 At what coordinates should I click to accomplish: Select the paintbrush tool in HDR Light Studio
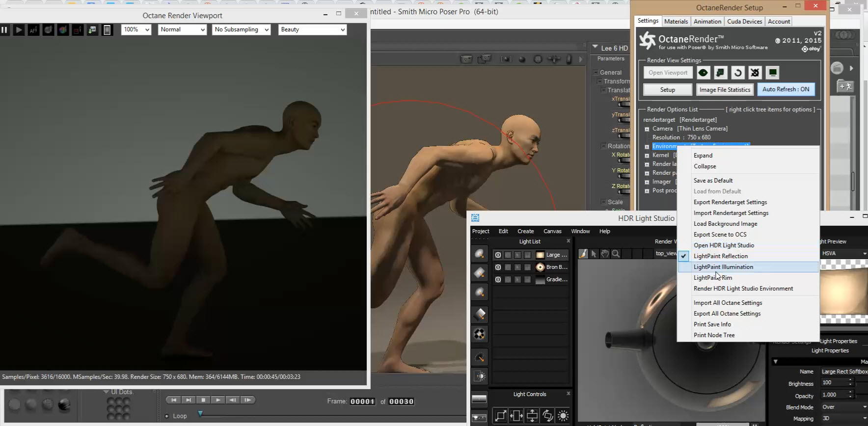583,254
